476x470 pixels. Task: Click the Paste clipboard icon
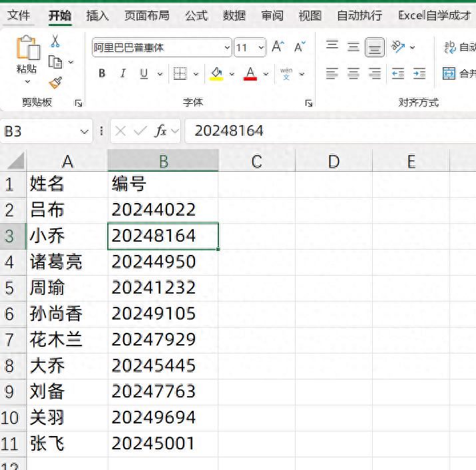pyautogui.click(x=28, y=48)
